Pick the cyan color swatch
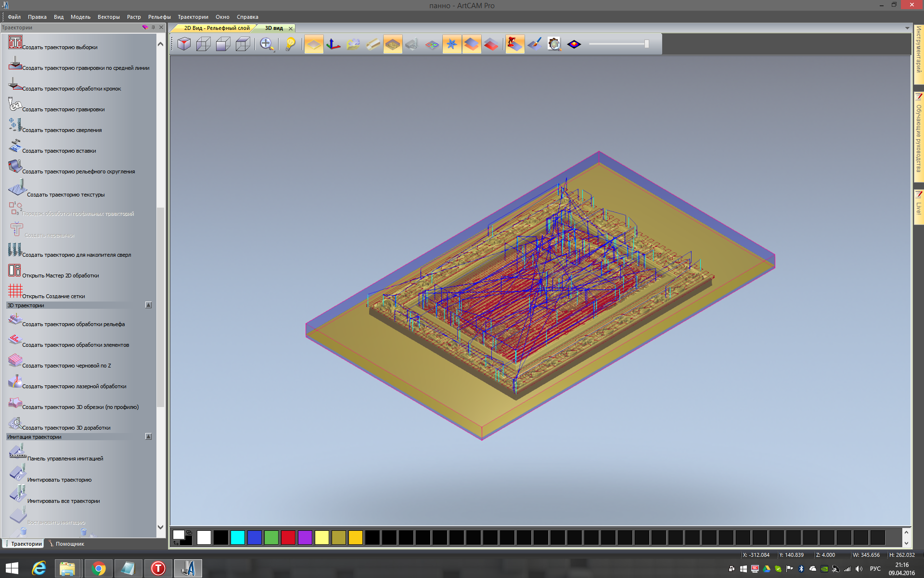Screen dimensions: 924x578 [237, 538]
